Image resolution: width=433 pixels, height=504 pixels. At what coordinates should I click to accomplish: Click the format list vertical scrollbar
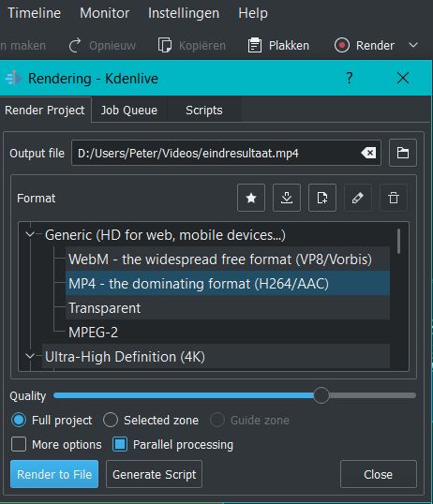[399, 241]
